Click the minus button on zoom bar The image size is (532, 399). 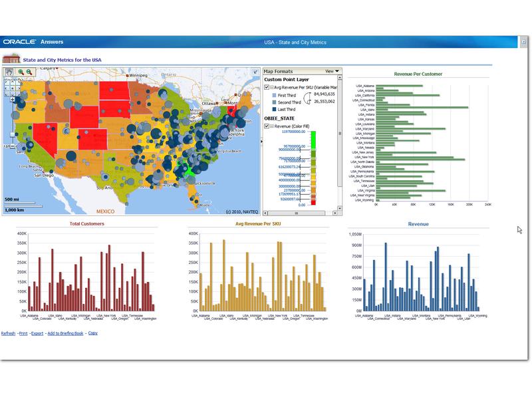click(13, 146)
